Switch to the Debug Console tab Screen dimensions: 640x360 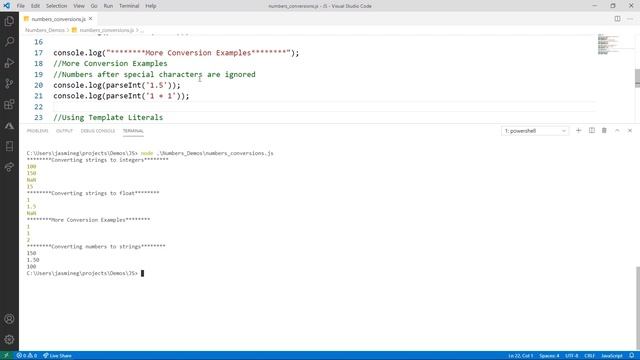pos(98,131)
